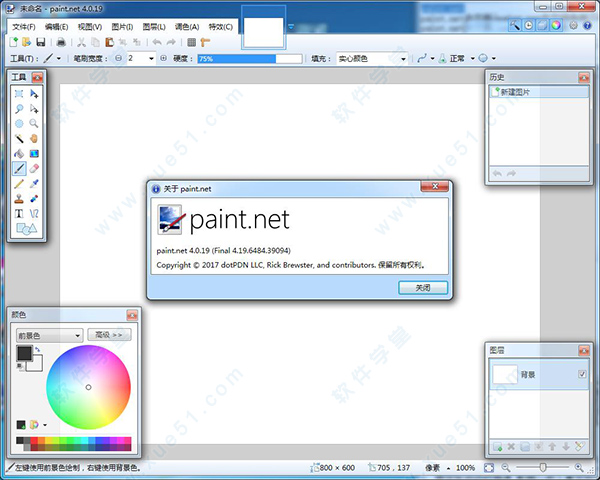Open the 特效(C) menu
This screenshot has width=600, height=480.
click(x=222, y=26)
